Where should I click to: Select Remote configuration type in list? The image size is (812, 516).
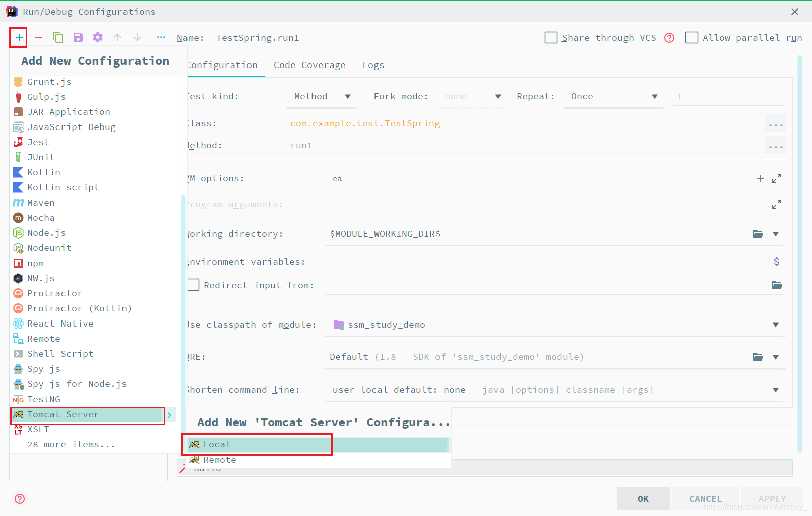coord(95,339)
